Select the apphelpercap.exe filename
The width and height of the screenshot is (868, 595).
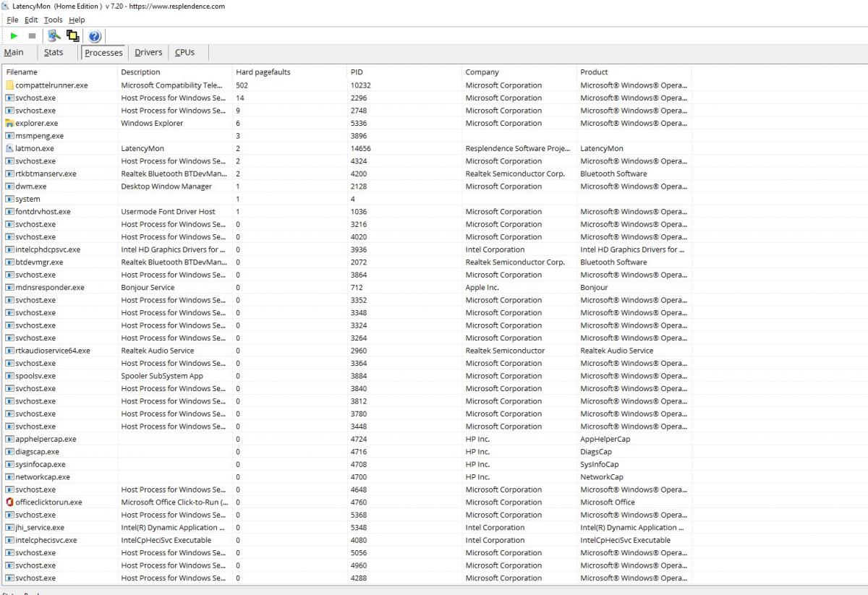[46, 439]
